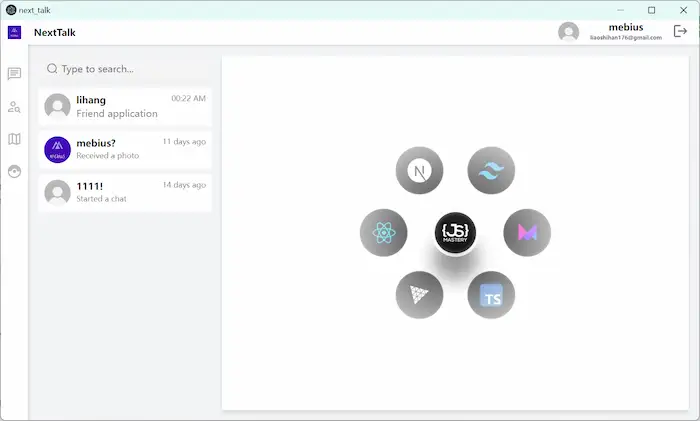This screenshot has width=700, height=421.
Task: Open the 1111! Started a chat conversation
Action: [x=125, y=193]
